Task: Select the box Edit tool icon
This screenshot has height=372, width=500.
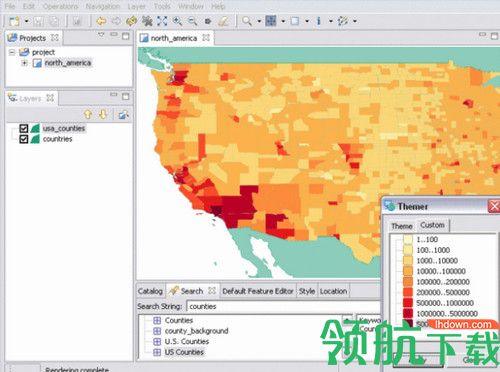Action: (x=295, y=21)
